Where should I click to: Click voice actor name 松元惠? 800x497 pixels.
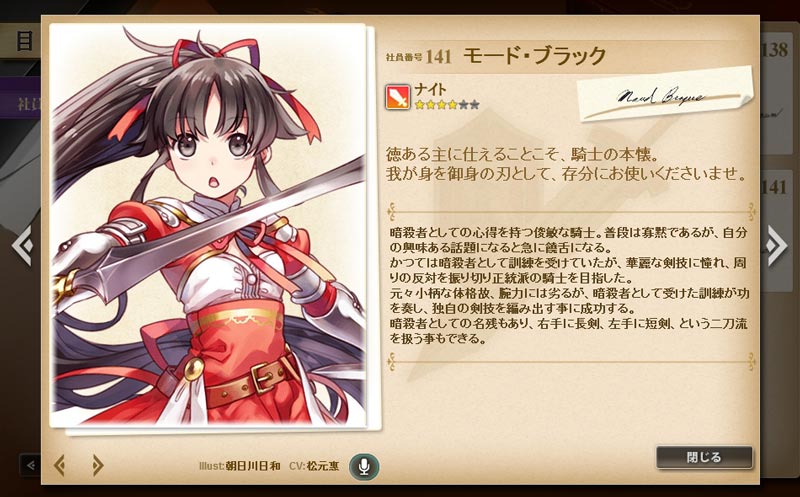[323, 466]
